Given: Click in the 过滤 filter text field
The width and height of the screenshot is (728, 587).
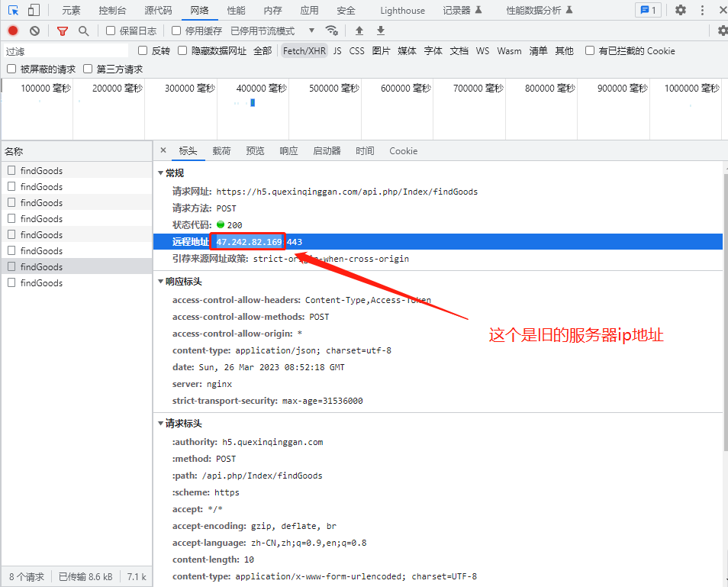Looking at the screenshot, I should 65,51.
